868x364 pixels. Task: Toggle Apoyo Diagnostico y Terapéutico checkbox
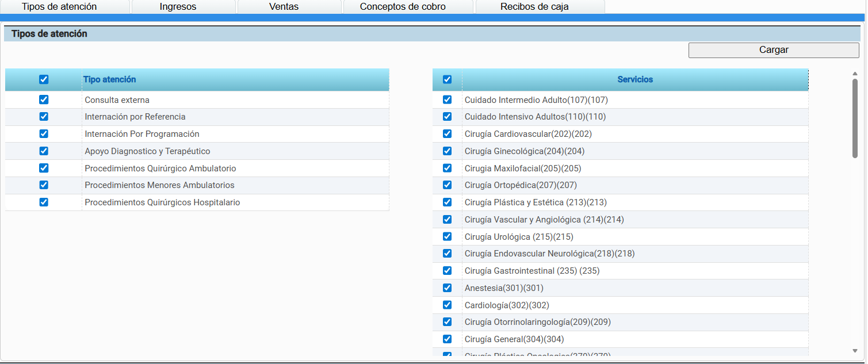tap(44, 151)
